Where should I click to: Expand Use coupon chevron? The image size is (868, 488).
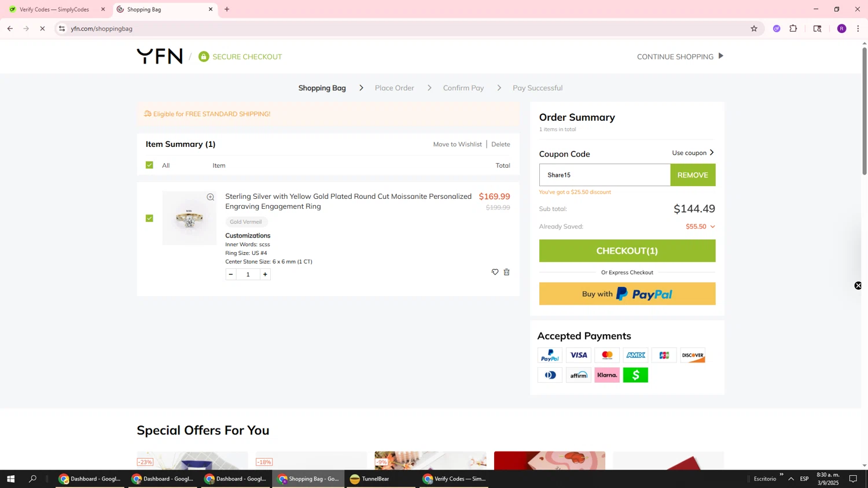(x=712, y=153)
